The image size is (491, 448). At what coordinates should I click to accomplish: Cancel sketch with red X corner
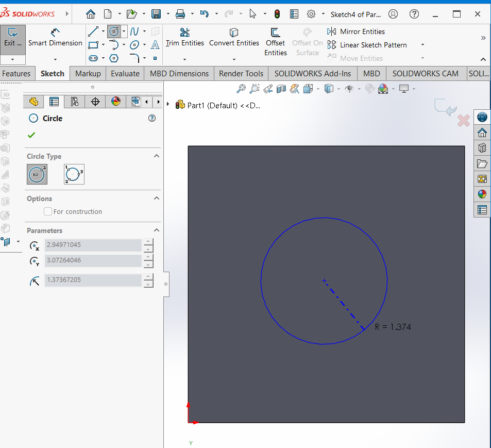(x=464, y=120)
